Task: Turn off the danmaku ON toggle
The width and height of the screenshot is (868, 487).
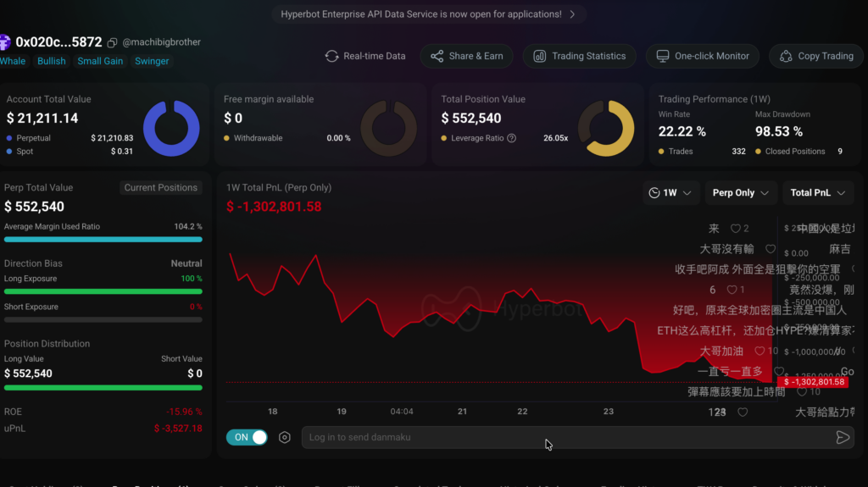Action: point(247,438)
